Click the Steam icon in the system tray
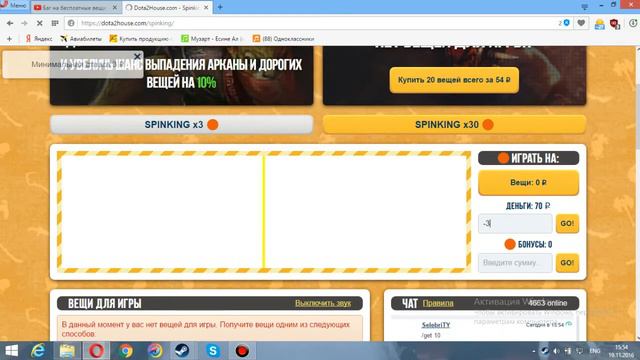The width and height of the screenshot is (640, 360). (545, 351)
